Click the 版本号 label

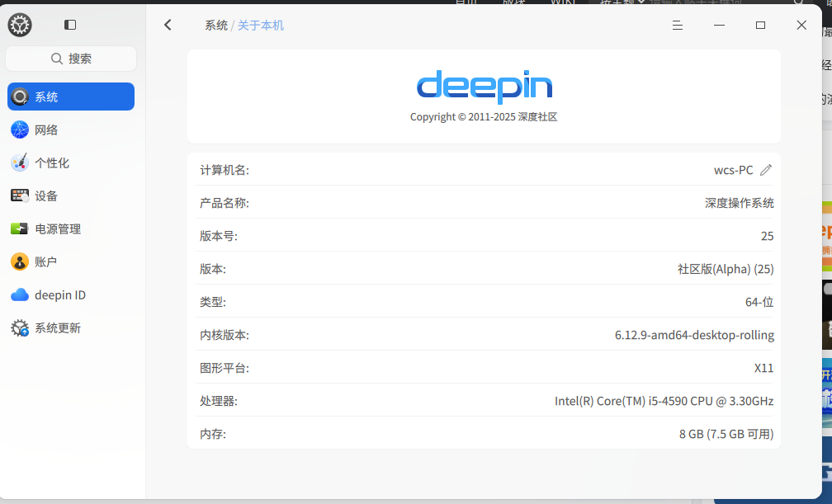tap(219, 236)
